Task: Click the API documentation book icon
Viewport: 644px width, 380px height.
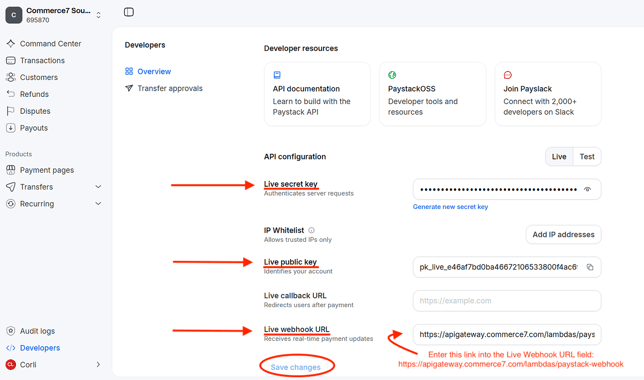Action: 277,75
